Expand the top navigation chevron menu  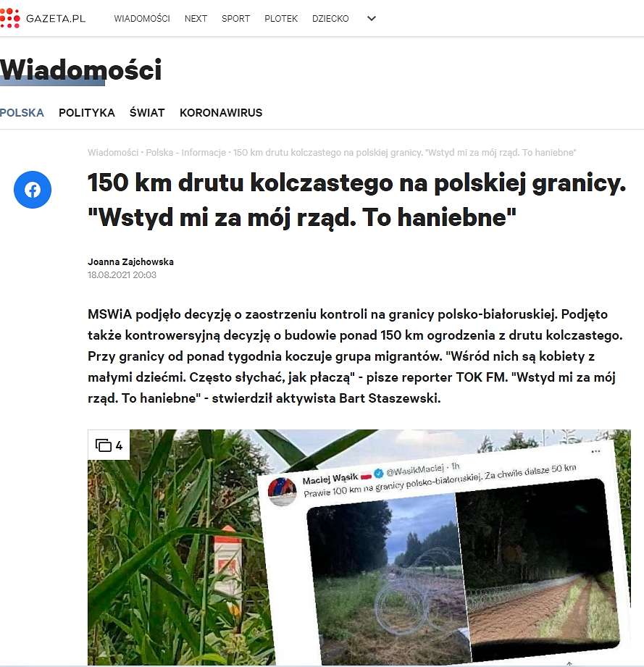372,18
